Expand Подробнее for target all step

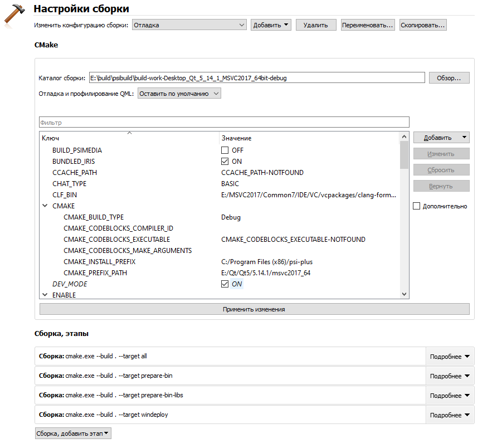450,357
